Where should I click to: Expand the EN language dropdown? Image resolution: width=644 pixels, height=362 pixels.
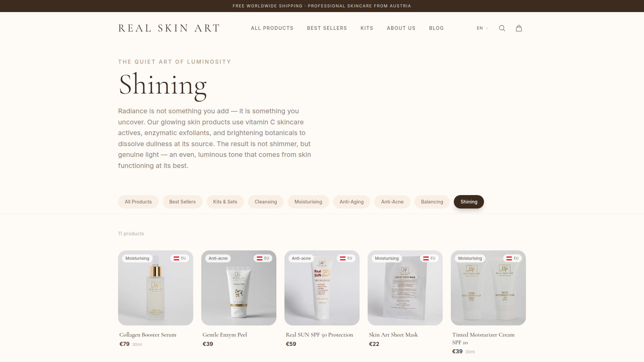(x=483, y=28)
